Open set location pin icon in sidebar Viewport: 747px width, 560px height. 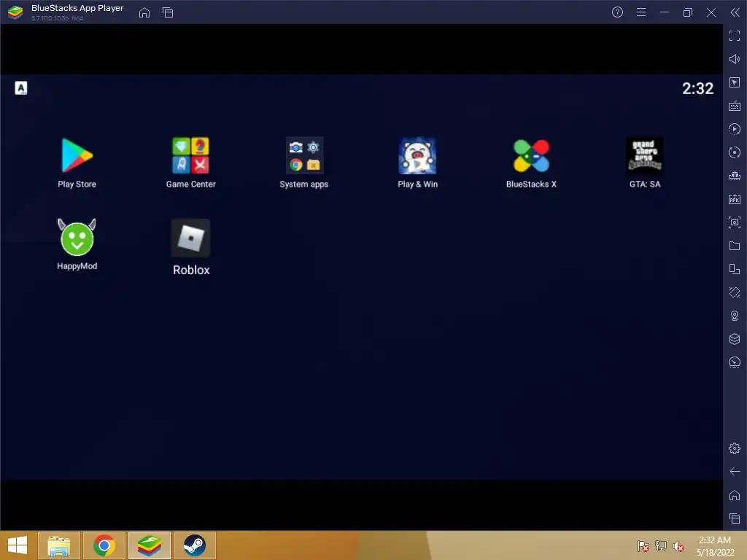tap(735, 316)
